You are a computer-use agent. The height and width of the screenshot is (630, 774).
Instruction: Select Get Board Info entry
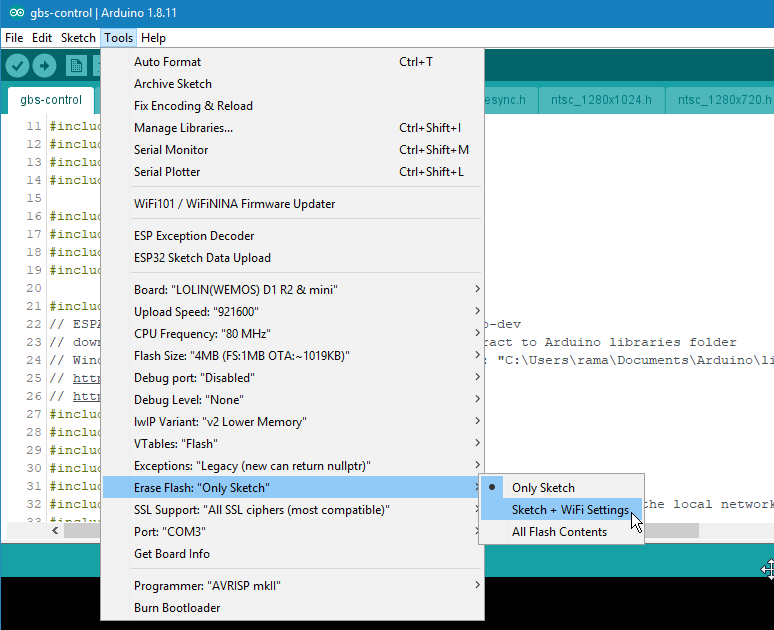[292, 553]
